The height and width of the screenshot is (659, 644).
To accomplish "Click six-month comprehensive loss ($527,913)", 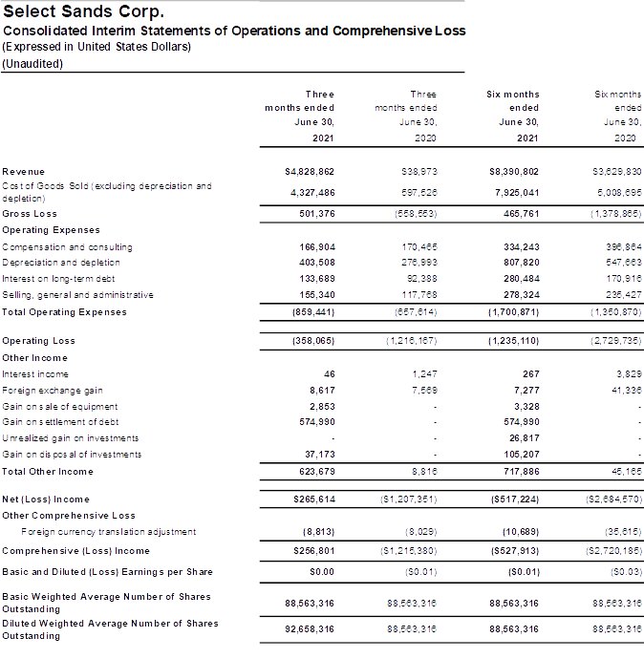I will [x=515, y=551].
